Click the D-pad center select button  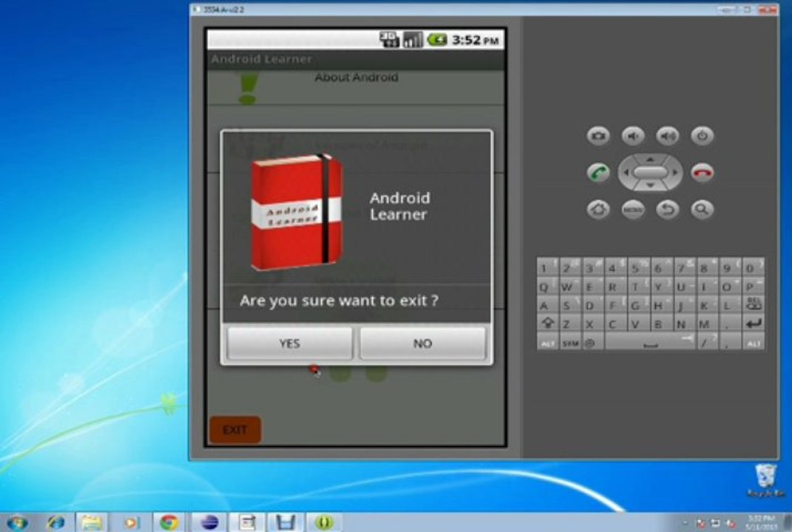coord(650,173)
